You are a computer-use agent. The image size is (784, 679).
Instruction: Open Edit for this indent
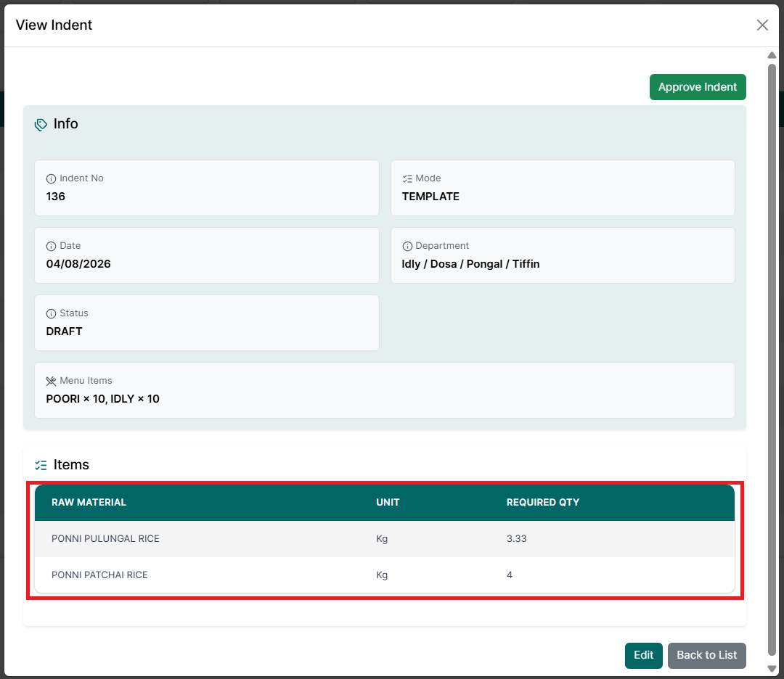[643, 655]
